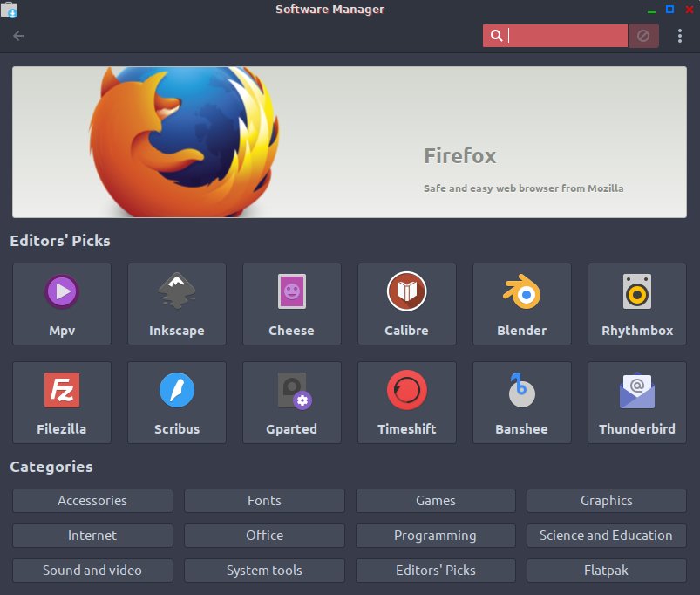Image resolution: width=700 pixels, height=595 pixels.
Task: Open the Cheese webcam app tile
Action: pos(291,292)
